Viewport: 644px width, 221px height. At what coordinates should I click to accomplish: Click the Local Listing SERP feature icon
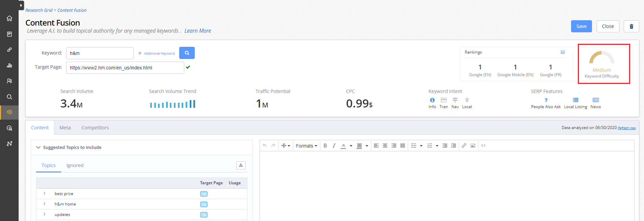(575, 100)
